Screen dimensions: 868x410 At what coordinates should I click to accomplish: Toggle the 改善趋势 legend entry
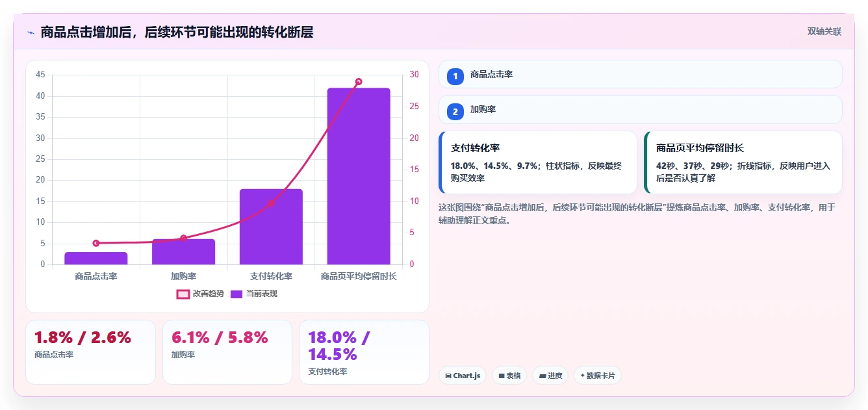(200, 294)
